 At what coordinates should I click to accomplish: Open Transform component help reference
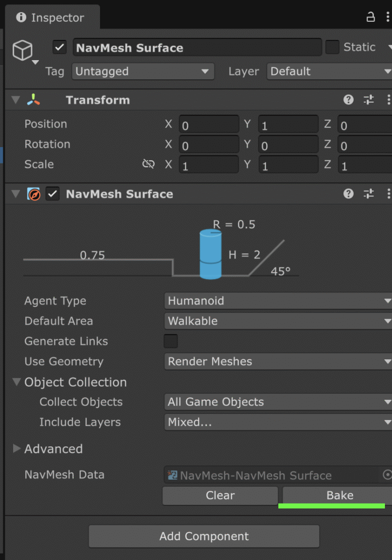(x=348, y=100)
